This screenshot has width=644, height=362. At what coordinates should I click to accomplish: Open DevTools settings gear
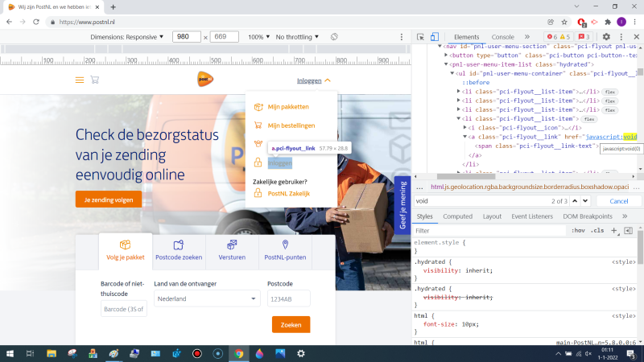point(607,37)
